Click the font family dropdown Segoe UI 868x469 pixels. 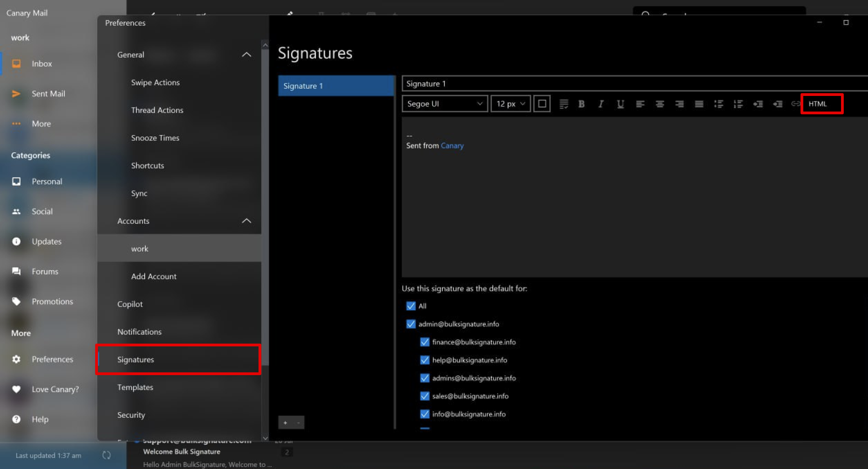tap(444, 103)
